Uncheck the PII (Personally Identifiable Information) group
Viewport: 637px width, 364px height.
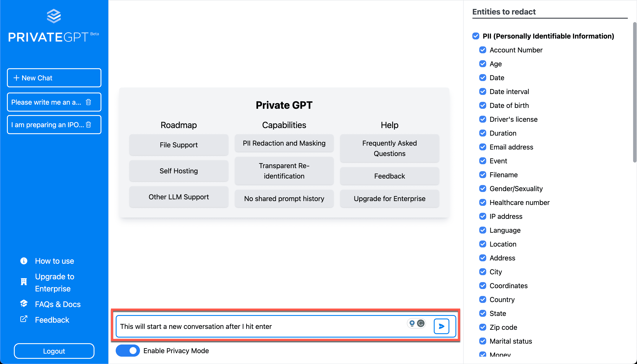(476, 36)
